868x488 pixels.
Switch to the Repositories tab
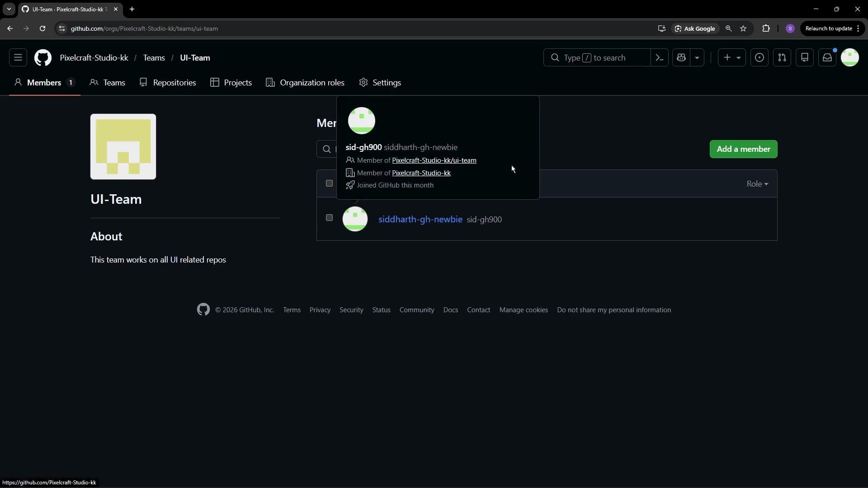coord(168,83)
